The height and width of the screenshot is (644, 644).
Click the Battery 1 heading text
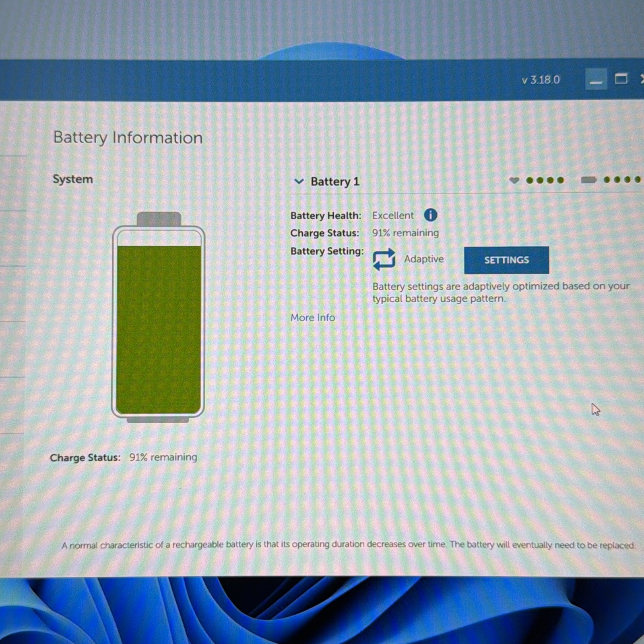click(x=335, y=182)
